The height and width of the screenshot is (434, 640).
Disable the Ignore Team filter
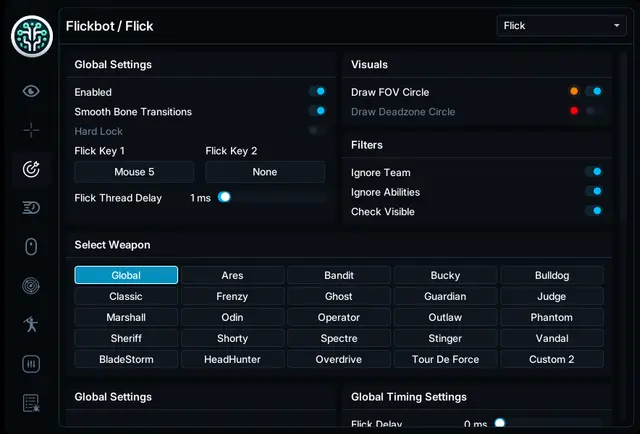(x=594, y=171)
